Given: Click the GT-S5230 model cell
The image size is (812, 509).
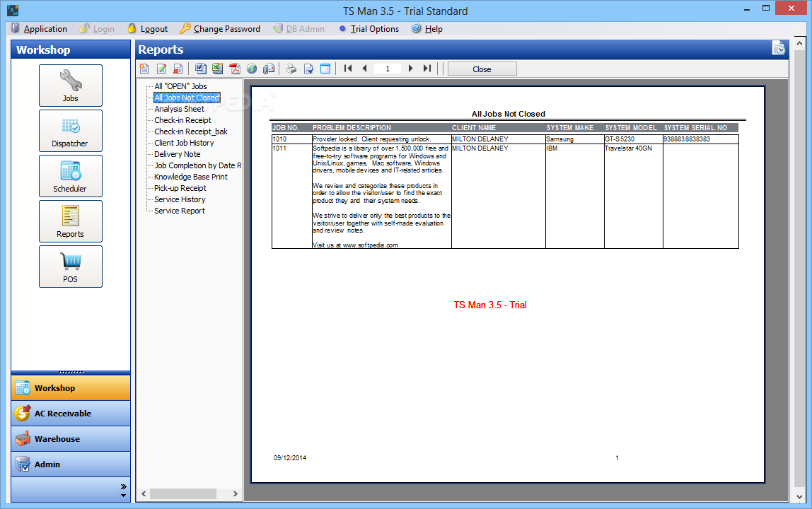Looking at the screenshot, I should (x=633, y=139).
